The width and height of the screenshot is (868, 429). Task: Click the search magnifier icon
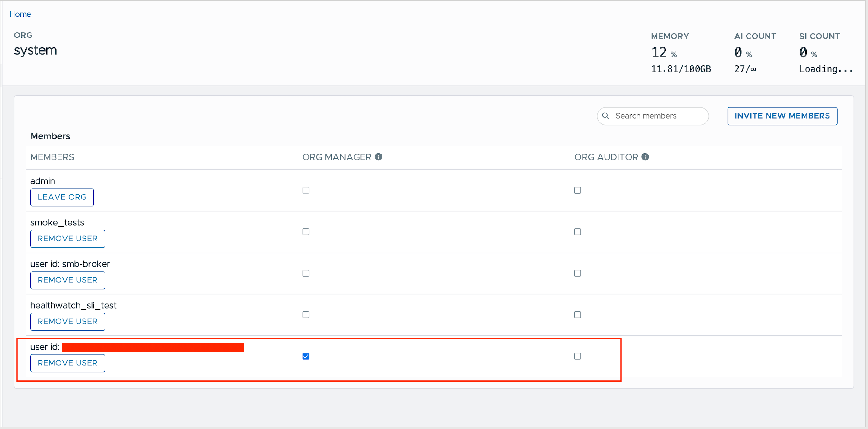[605, 116]
